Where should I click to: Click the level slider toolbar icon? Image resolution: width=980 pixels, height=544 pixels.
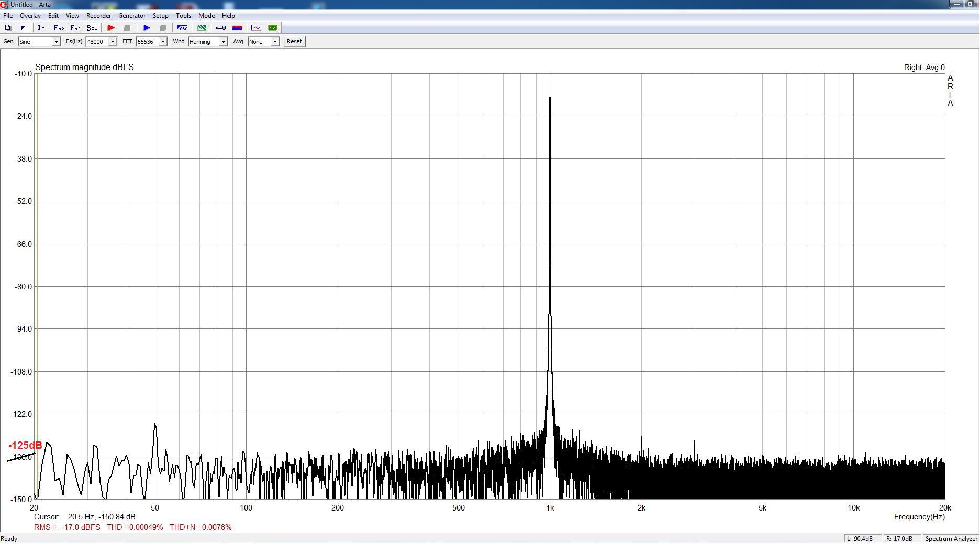[221, 28]
